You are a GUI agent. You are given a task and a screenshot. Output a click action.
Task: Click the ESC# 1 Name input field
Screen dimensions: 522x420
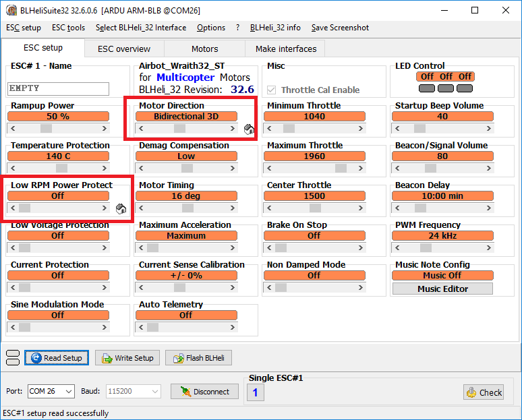pos(58,88)
